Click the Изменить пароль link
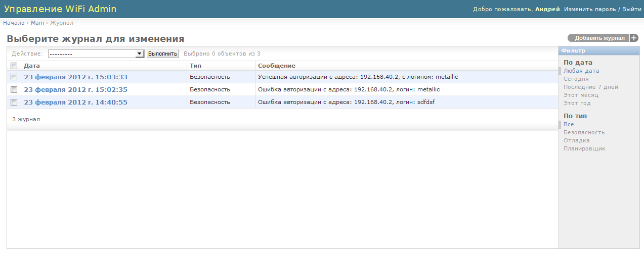The image size is (644, 257). 590,9
